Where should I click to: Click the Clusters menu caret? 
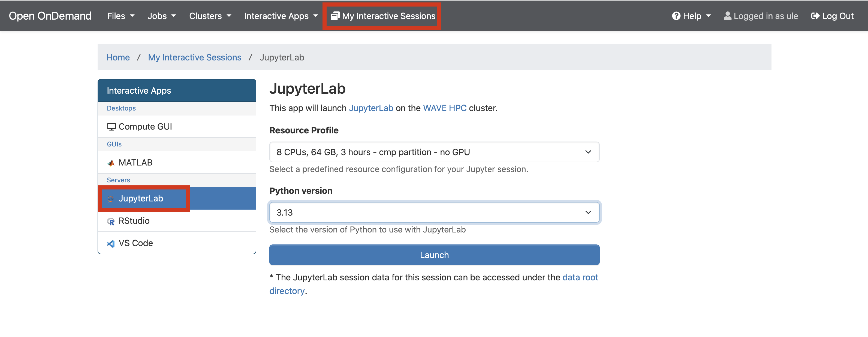click(229, 16)
